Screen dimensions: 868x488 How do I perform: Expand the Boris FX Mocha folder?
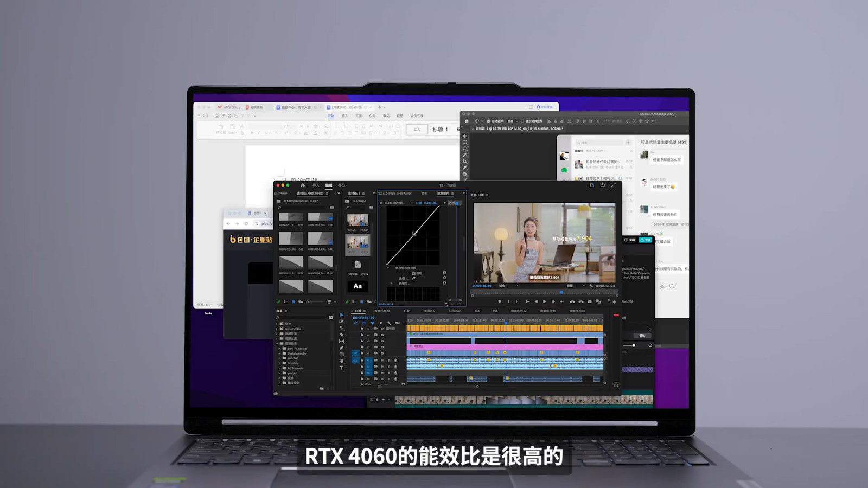click(279, 349)
